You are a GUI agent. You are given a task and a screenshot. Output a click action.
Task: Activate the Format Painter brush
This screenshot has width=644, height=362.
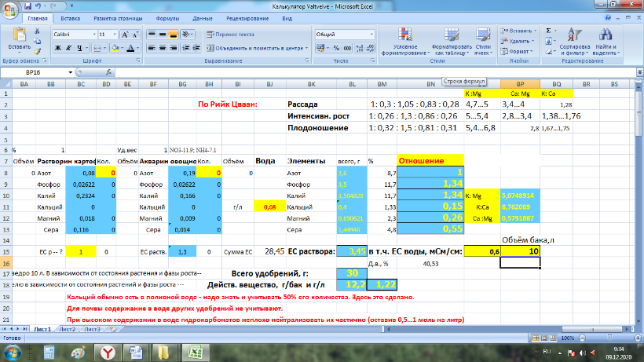(37, 51)
